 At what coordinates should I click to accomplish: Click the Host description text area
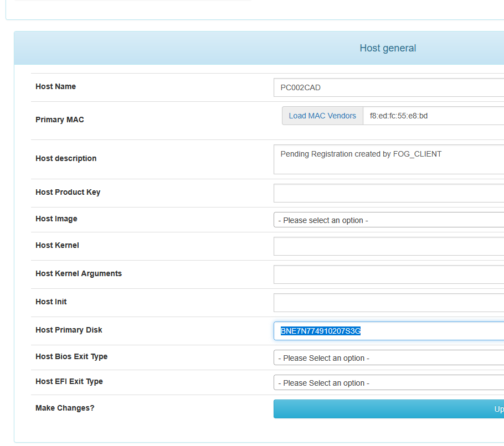tap(389, 159)
